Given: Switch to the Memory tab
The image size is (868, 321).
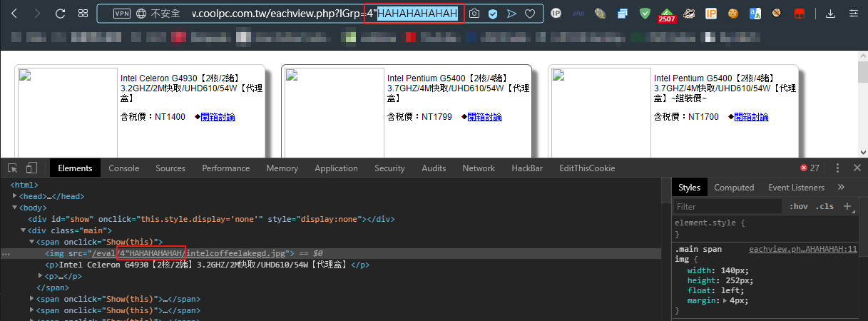Looking at the screenshot, I should tap(282, 168).
